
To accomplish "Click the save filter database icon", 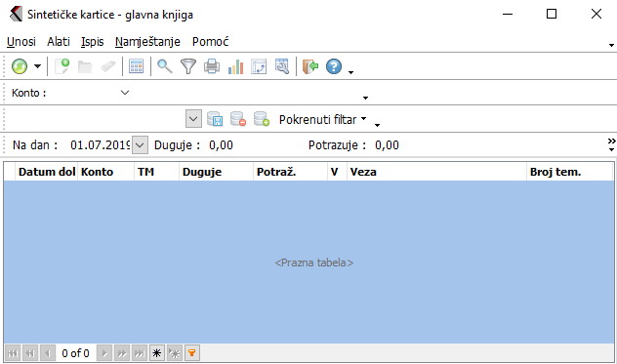I will tap(215, 119).
